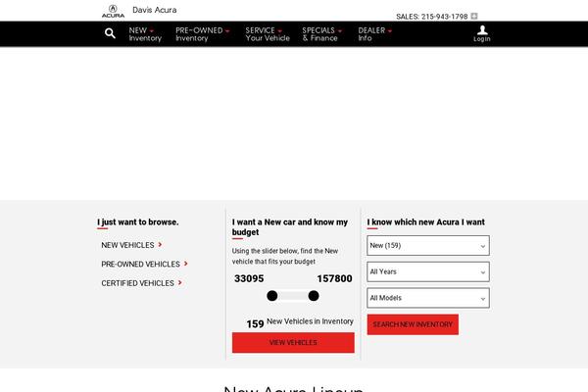Open the All Models dropdown
The height and width of the screenshot is (392, 588).
[428, 298]
